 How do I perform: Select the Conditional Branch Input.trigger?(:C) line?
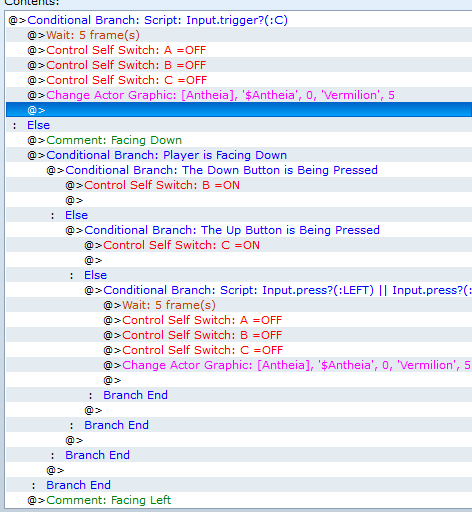click(x=239, y=20)
